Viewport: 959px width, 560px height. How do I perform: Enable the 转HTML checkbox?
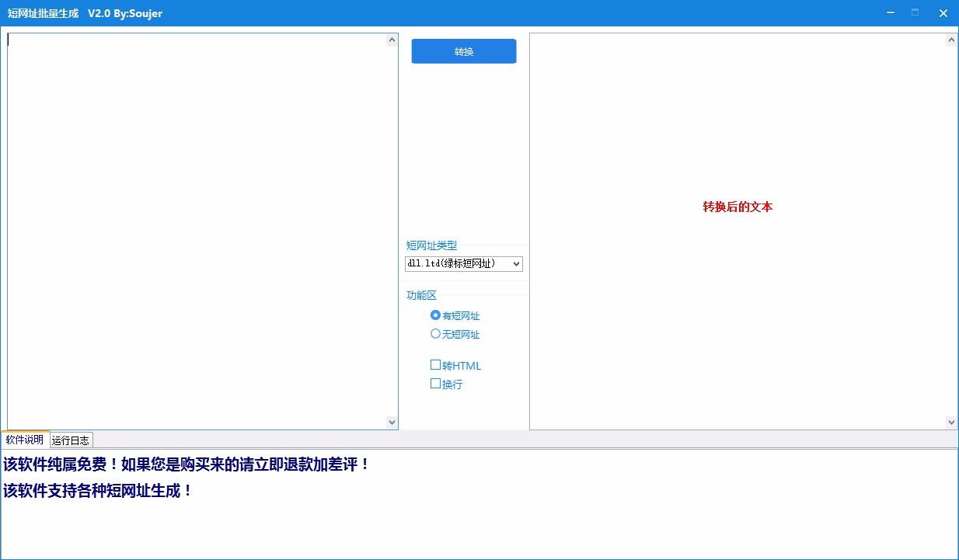coord(456,365)
